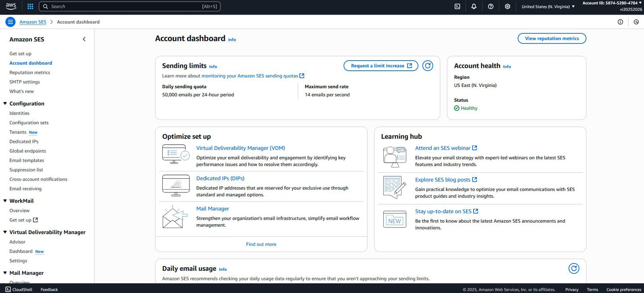Open the help question mark menu

coord(491,6)
